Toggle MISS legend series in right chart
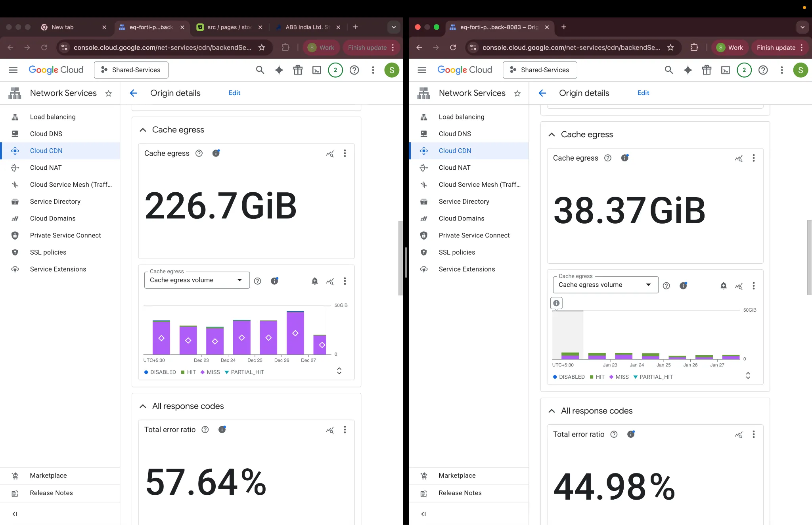Viewport: 812px width, 525px height. point(619,377)
